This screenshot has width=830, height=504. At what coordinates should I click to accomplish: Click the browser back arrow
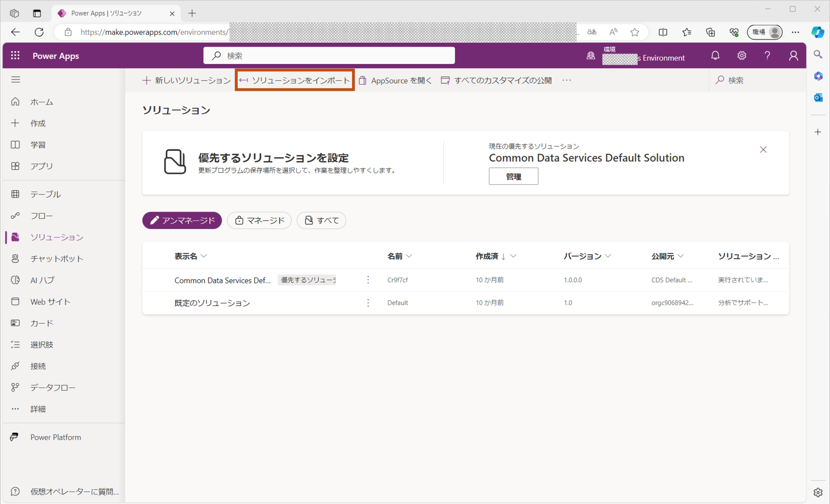(x=16, y=32)
